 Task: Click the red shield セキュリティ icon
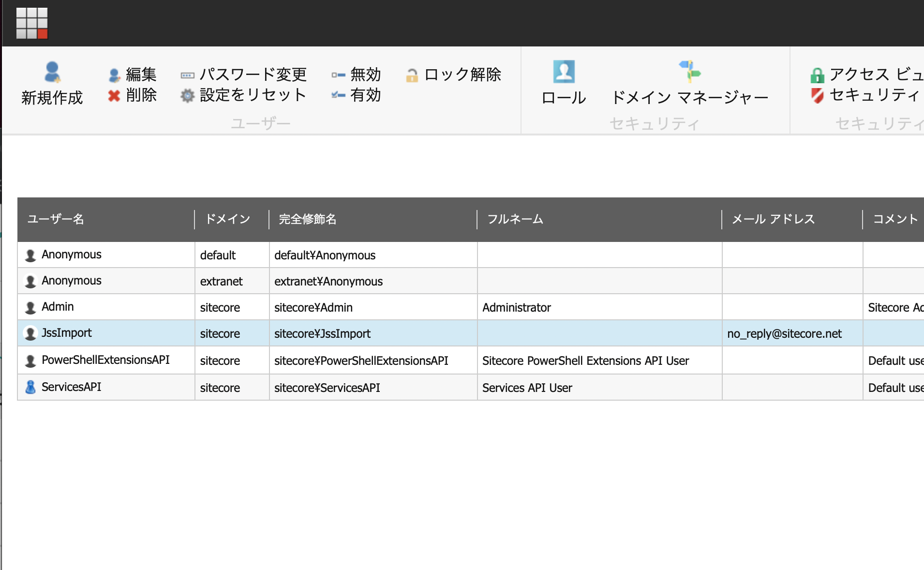[x=818, y=95]
